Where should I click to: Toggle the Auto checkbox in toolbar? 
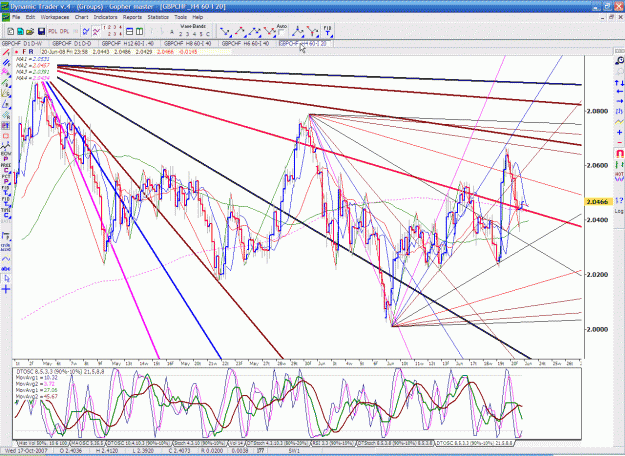[282, 33]
